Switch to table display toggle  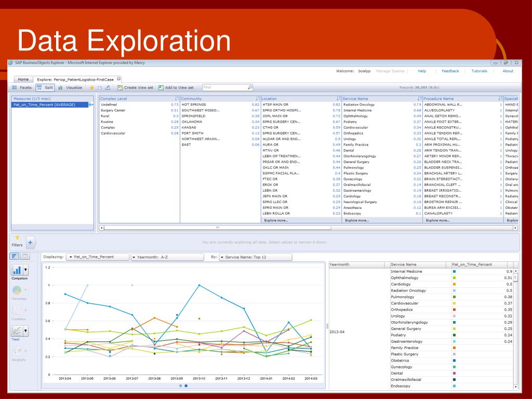[25, 257]
